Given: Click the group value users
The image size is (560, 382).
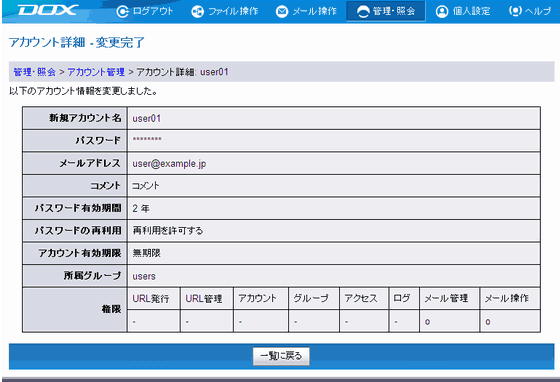Looking at the screenshot, I should coord(144,276).
